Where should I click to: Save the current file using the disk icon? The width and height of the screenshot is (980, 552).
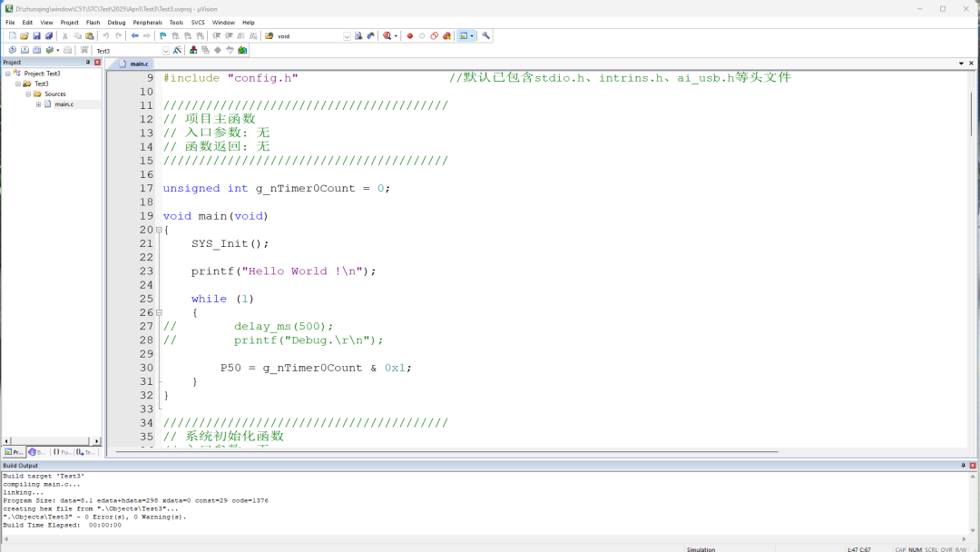pos(37,36)
